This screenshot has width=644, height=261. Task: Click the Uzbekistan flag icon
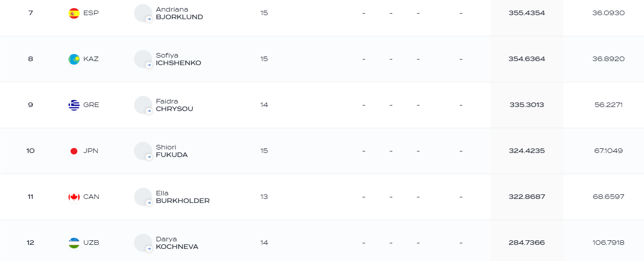(74, 243)
